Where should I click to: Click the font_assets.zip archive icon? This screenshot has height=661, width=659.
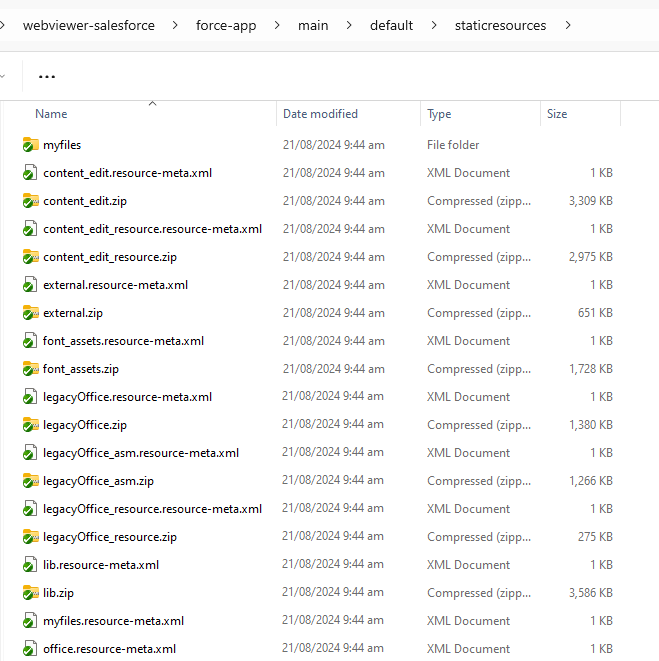pyautogui.click(x=30, y=369)
